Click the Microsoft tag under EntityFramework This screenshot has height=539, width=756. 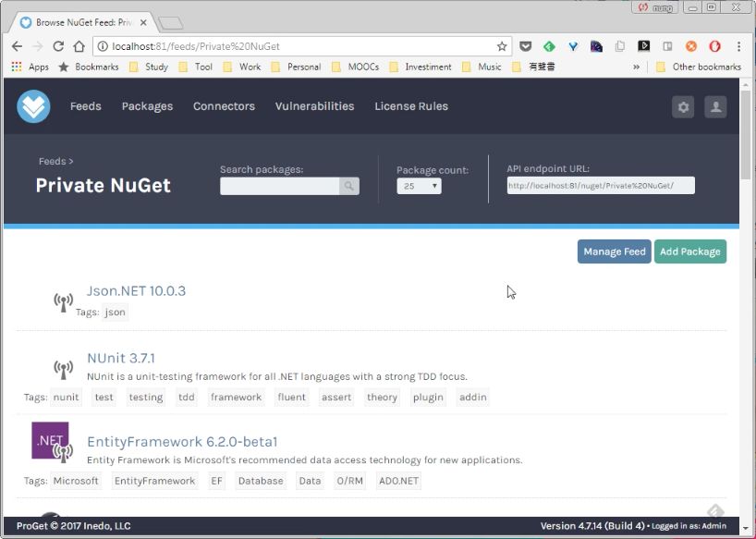(x=76, y=481)
